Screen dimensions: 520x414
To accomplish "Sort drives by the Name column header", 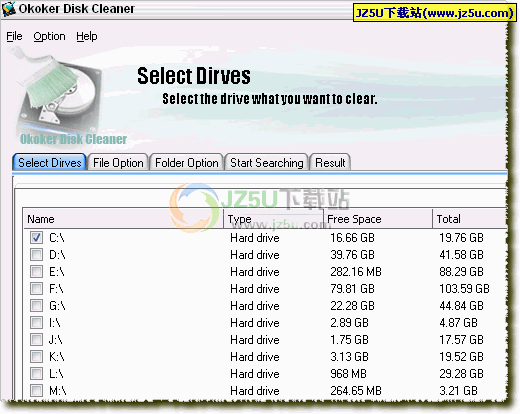I will [x=123, y=219].
